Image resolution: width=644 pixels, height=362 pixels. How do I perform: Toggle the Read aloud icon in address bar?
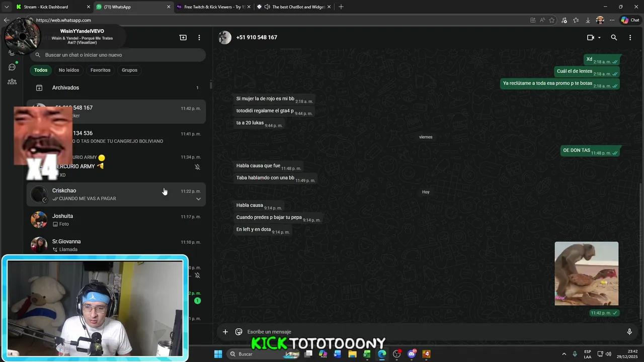542,20
